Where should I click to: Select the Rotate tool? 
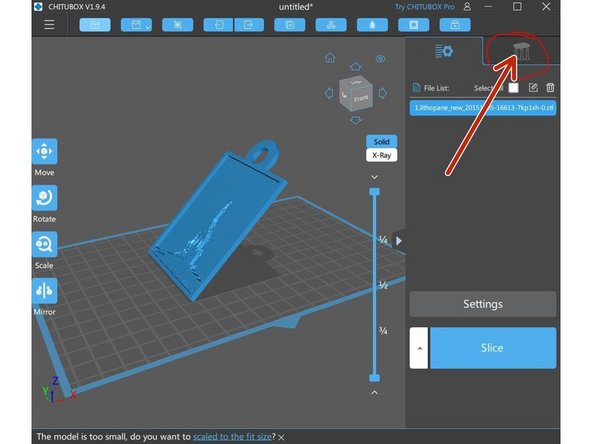click(45, 198)
